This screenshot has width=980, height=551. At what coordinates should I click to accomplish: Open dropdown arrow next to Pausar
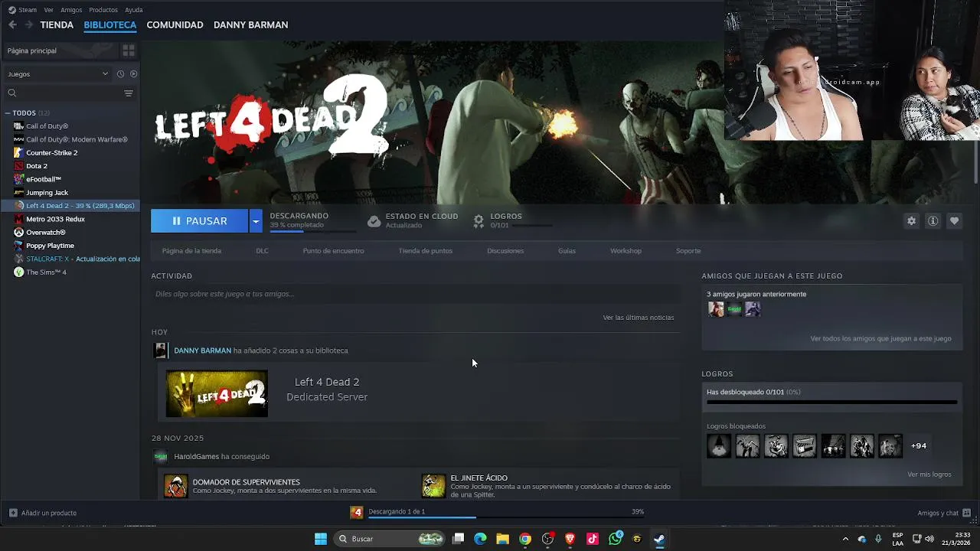256,221
